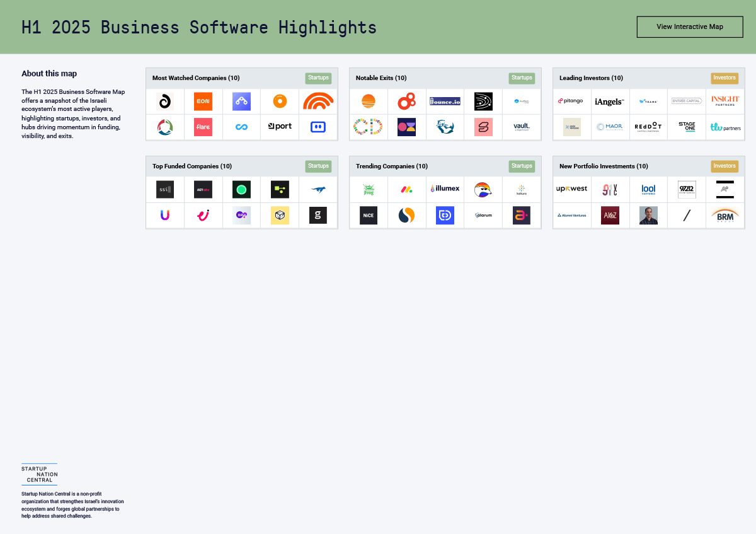The image size is (756, 534).
Task: Select the multicolor CD letters logo
Action: click(x=369, y=127)
